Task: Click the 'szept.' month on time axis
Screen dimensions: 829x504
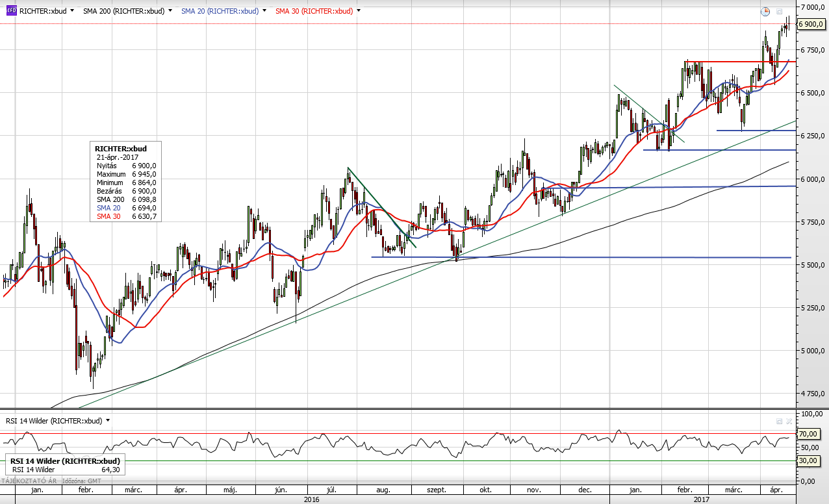Action: point(435,490)
